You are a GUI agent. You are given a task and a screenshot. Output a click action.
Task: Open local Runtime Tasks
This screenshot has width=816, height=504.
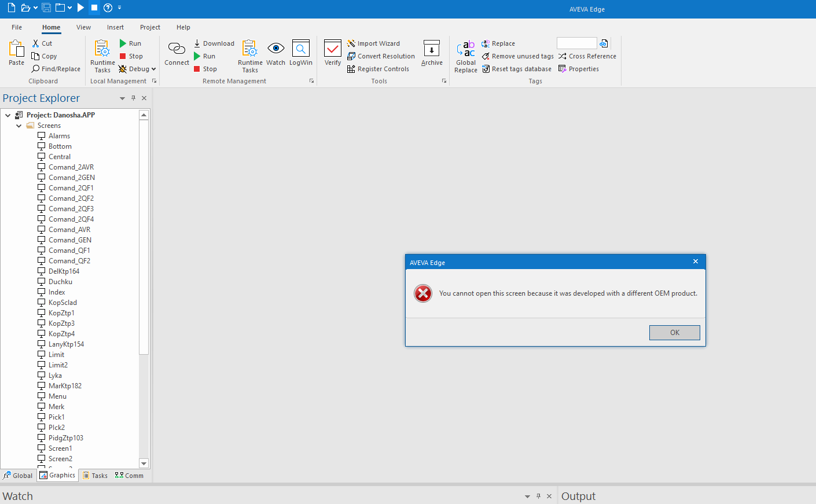[102, 56]
